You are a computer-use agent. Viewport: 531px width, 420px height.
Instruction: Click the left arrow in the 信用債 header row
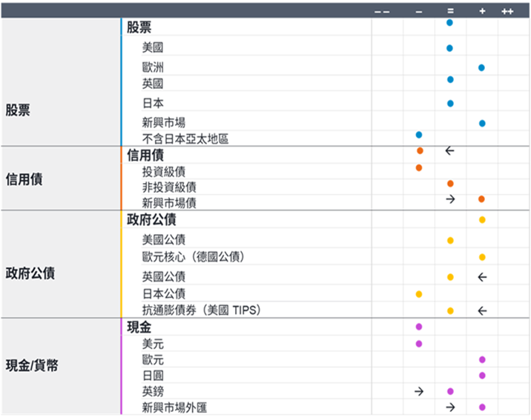449,150
